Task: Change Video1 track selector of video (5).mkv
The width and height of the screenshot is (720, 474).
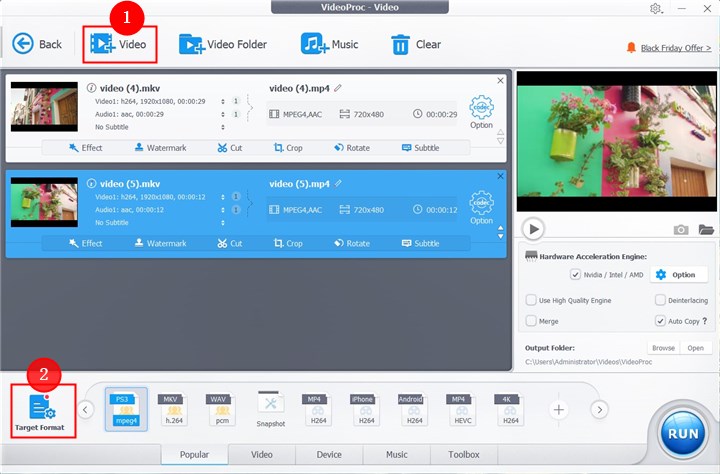Action: click(223, 197)
